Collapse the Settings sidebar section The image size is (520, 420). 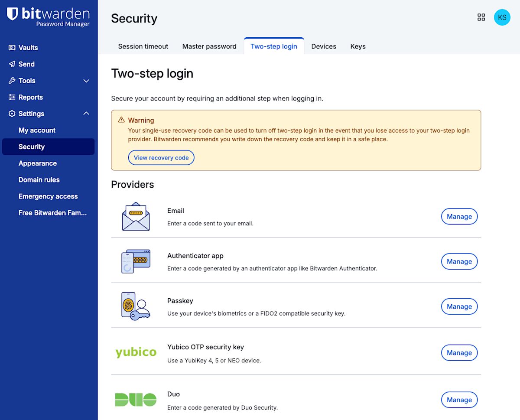[86, 114]
